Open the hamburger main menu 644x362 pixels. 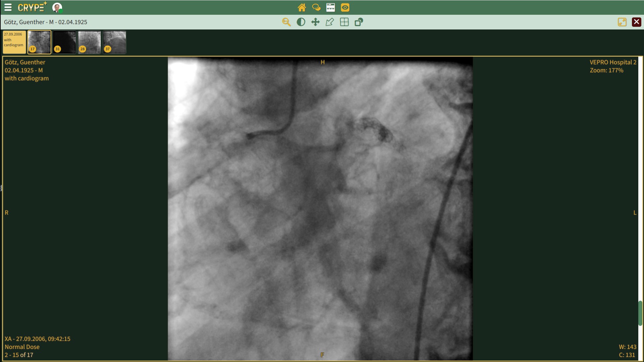point(8,7)
